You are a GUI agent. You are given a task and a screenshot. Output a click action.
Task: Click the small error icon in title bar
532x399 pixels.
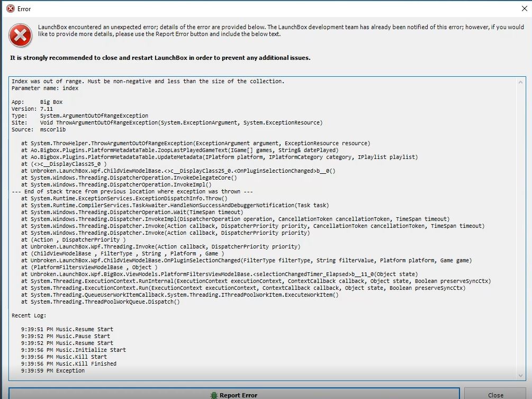pos(11,9)
